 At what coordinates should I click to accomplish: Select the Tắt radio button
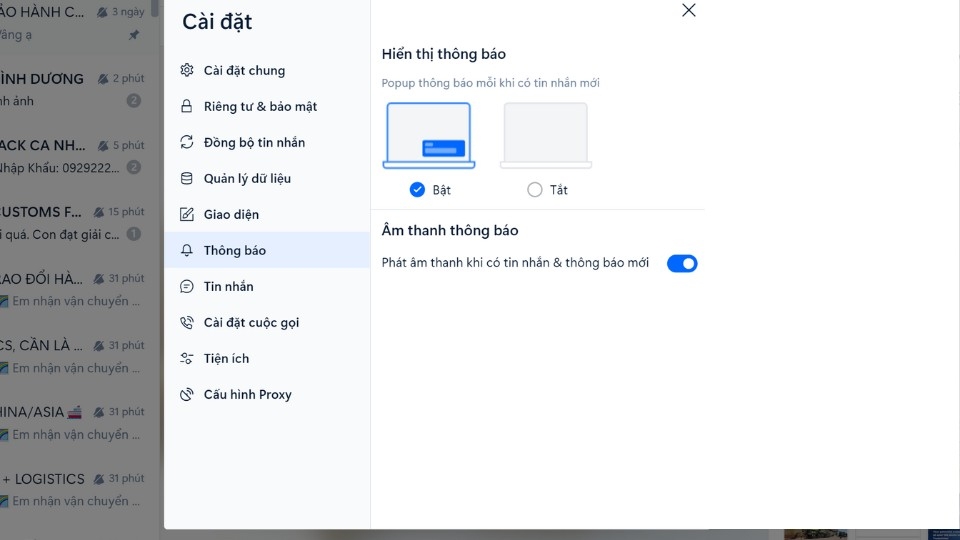[534, 190]
